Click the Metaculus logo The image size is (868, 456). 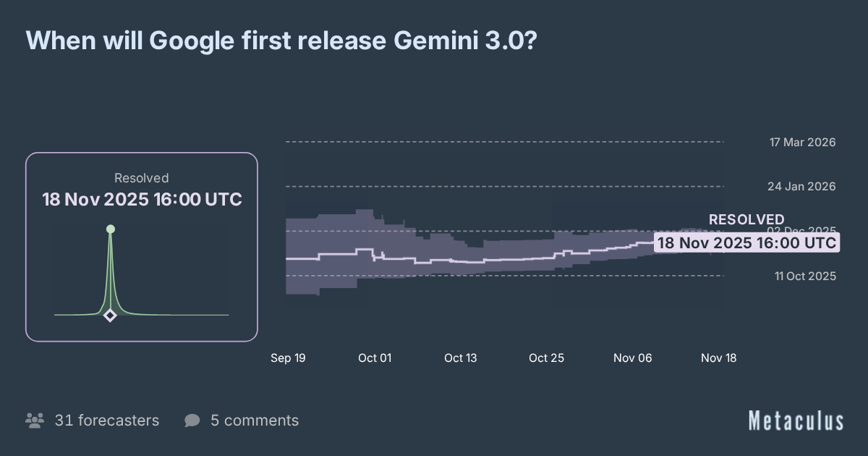(x=796, y=421)
